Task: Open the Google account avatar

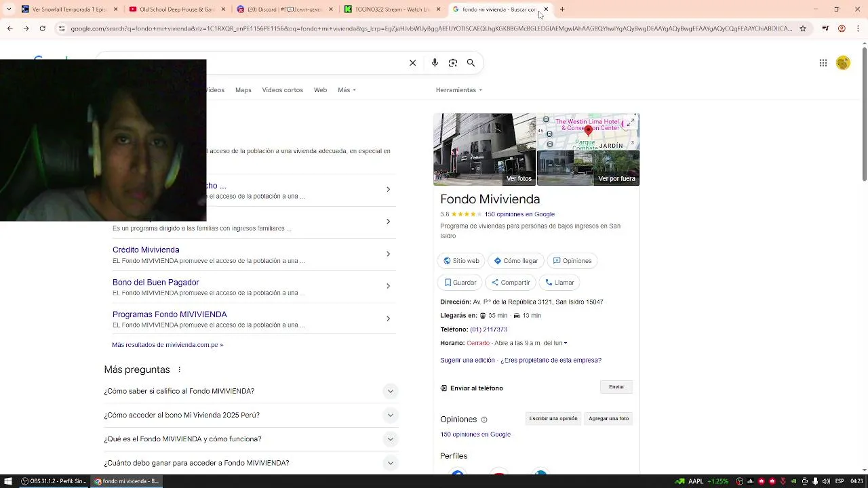Action: point(843,63)
